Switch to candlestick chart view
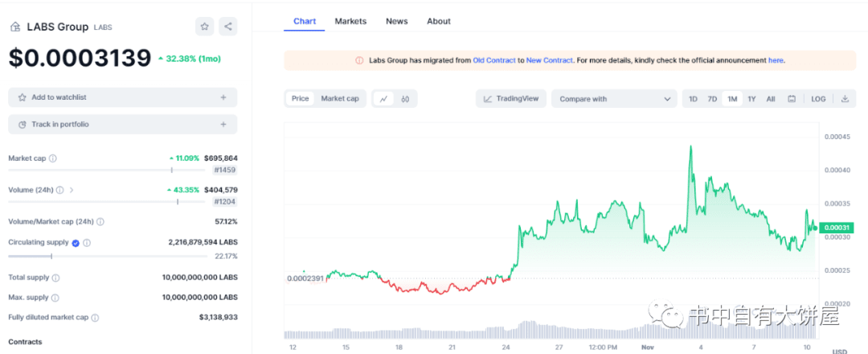Image resolution: width=868 pixels, height=354 pixels. tap(405, 99)
